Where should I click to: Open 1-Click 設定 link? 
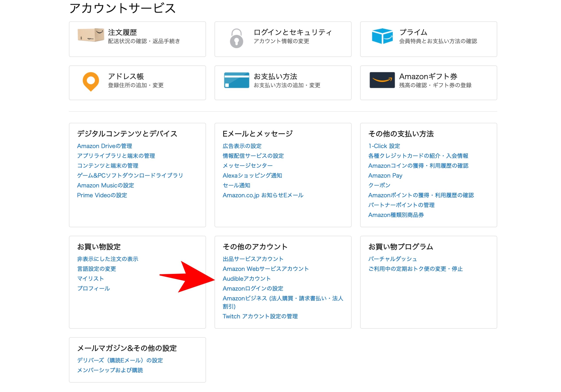point(384,146)
